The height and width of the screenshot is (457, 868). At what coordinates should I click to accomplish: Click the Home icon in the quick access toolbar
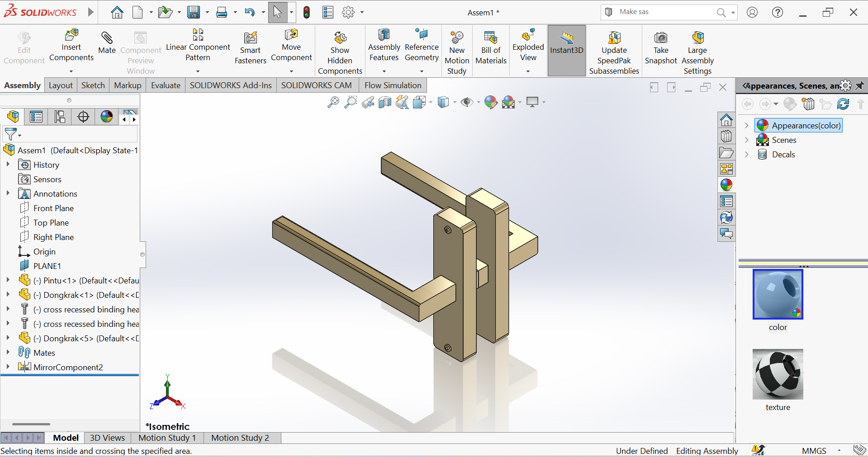coord(117,12)
